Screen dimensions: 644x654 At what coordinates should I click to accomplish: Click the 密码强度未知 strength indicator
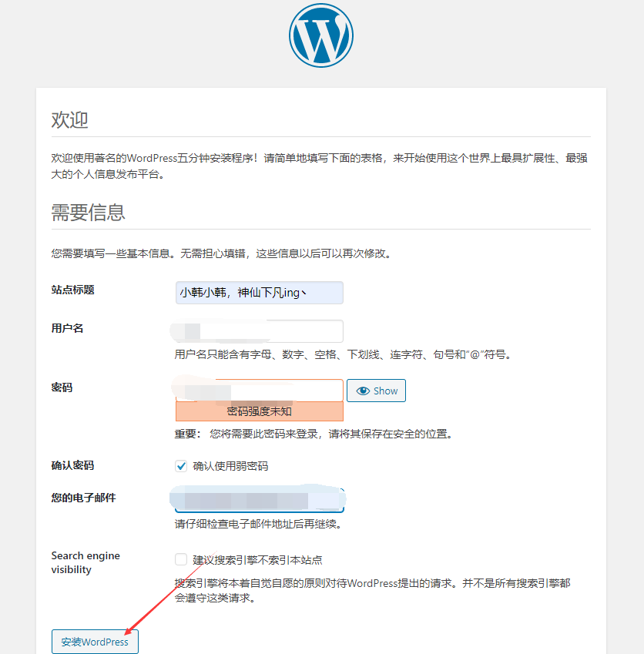point(260,411)
